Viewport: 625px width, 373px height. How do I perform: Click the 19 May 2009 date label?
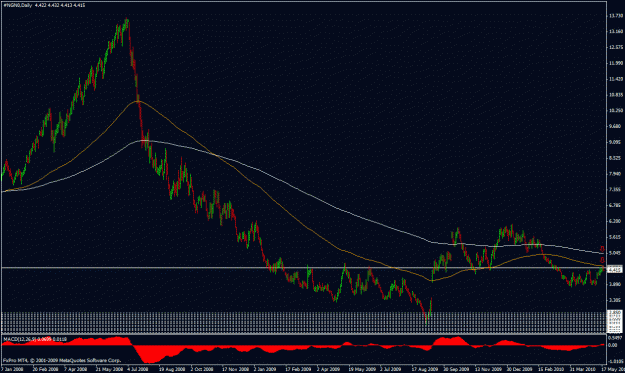click(x=362, y=369)
